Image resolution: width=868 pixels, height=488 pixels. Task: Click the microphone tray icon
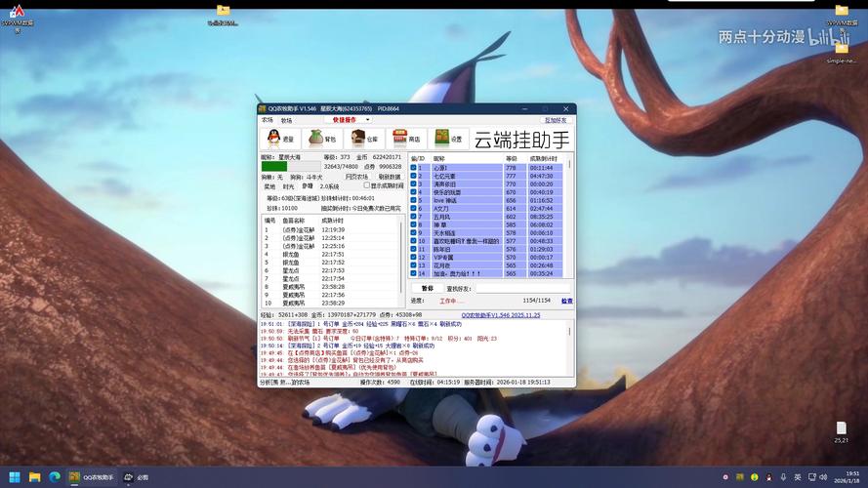[x=783, y=477]
